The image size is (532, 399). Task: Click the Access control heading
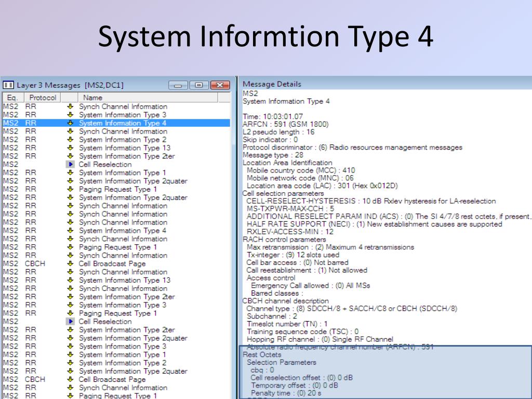[x=271, y=277]
